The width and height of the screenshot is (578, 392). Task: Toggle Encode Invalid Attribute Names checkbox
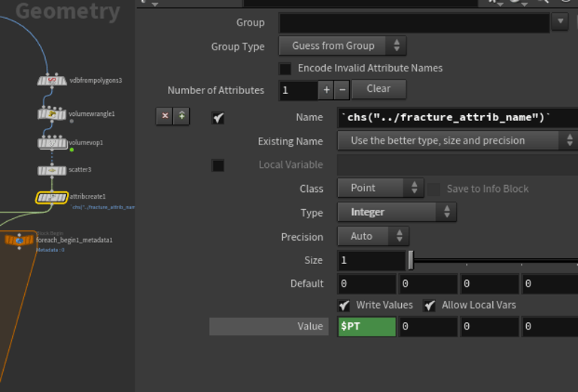[285, 68]
